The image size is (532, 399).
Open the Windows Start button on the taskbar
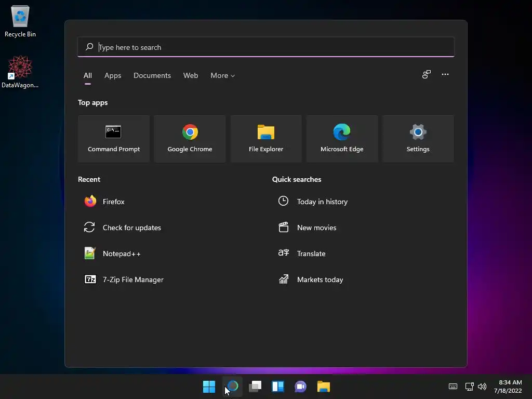209,387
